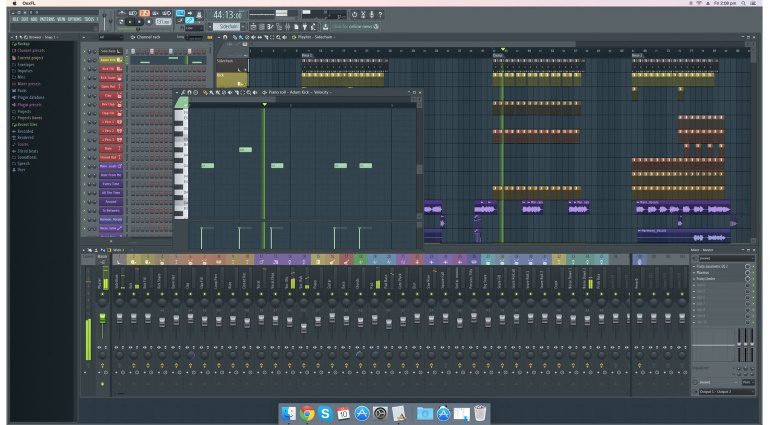Open the Packs folder in Browser
Screen dimensions: 770x425
(23, 91)
